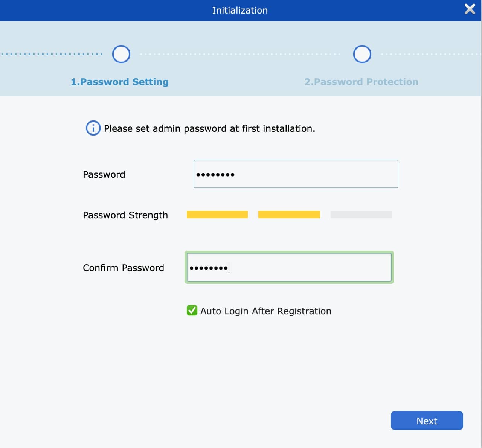The height and width of the screenshot is (448, 482).
Task: Focus the Confirm Password input field
Action: coord(289,267)
